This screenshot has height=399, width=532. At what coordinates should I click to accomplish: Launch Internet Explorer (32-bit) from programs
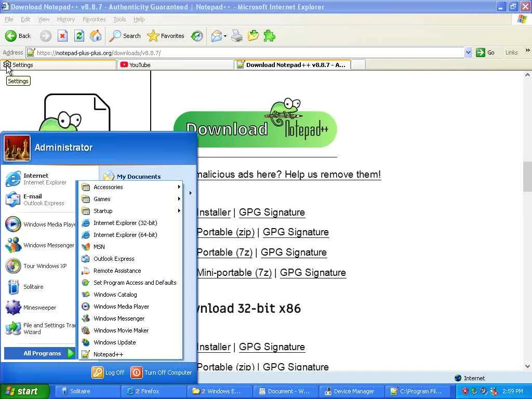[x=131, y=223]
